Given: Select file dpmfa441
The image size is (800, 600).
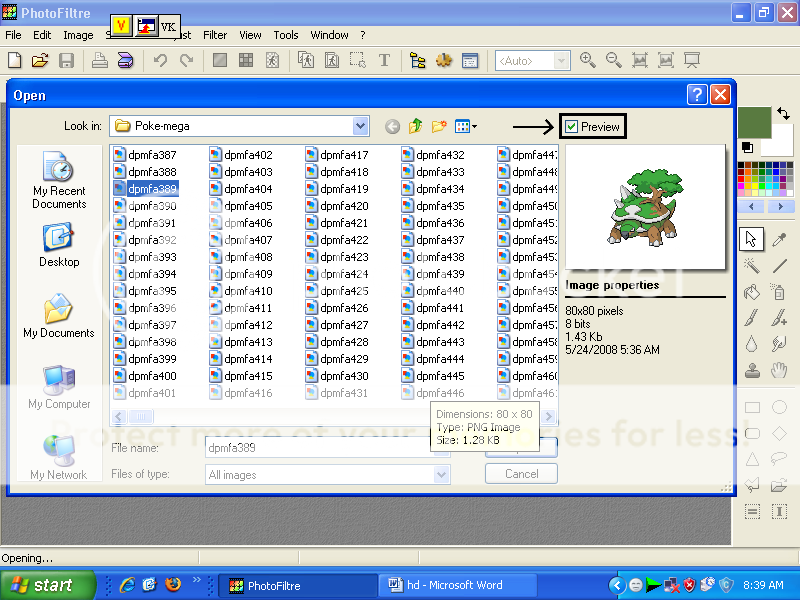Looking at the screenshot, I should coord(433,308).
